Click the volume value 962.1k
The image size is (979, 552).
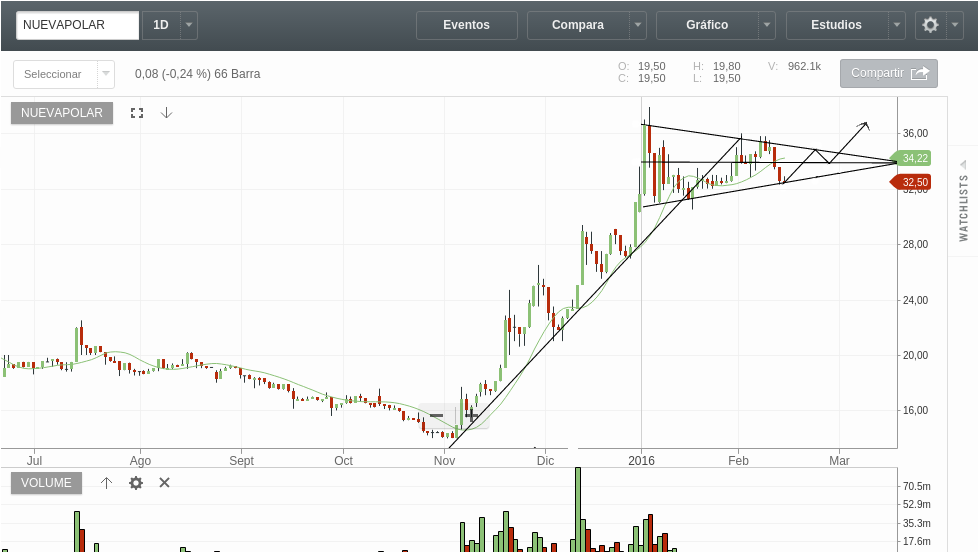[804, 66]
